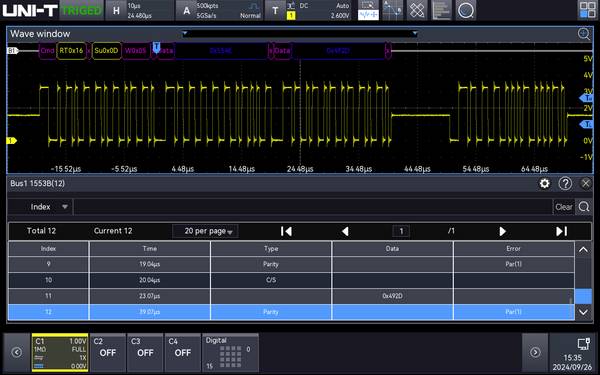Click the right dropdown triangle above waveform
This screenshot has height=375, width=600.
click(x=415, y=34)
